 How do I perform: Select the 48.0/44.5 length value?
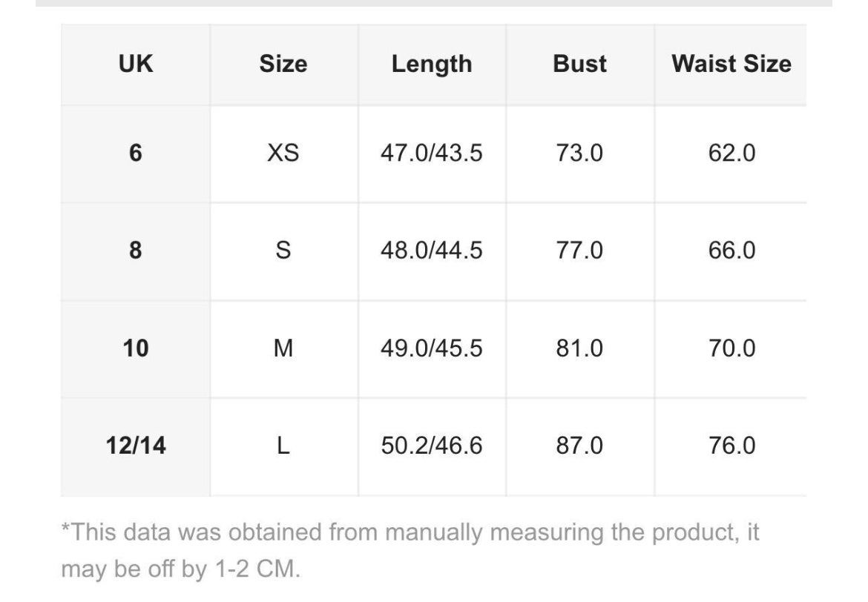click(431, 251)
